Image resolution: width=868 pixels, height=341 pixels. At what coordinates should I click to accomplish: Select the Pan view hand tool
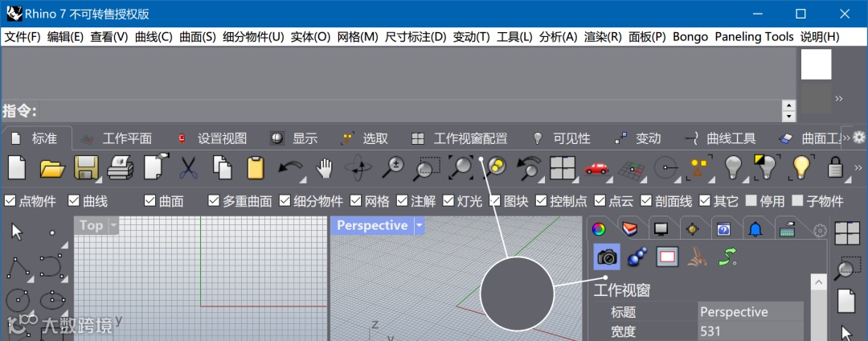(324, 168)
